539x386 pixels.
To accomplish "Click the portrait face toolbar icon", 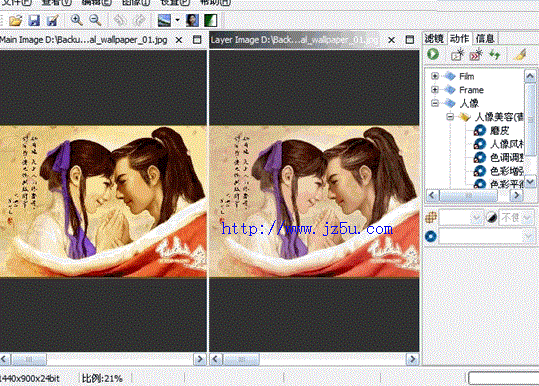I will [192, 20].
